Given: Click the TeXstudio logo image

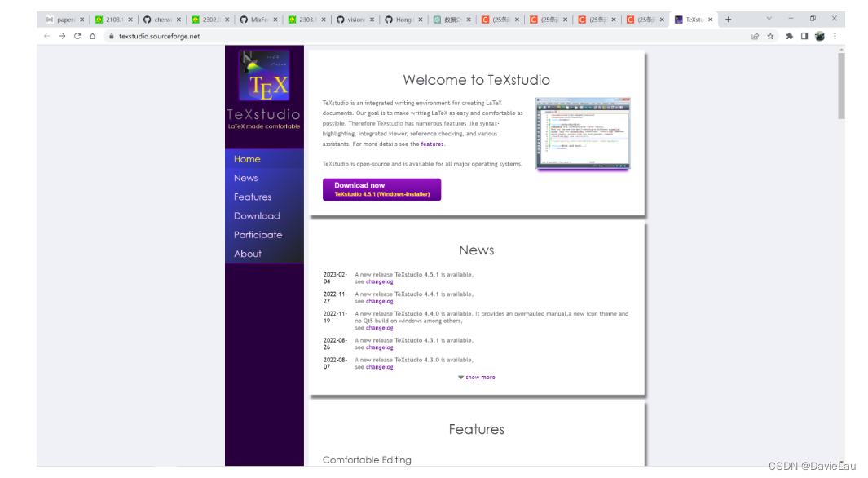Looking at the screenshot, I should [263, 76].
